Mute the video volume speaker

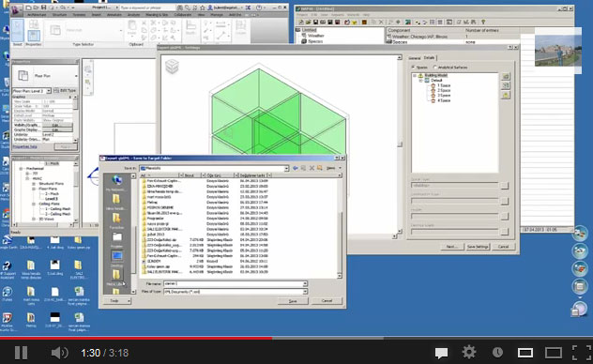click(59, 353)
